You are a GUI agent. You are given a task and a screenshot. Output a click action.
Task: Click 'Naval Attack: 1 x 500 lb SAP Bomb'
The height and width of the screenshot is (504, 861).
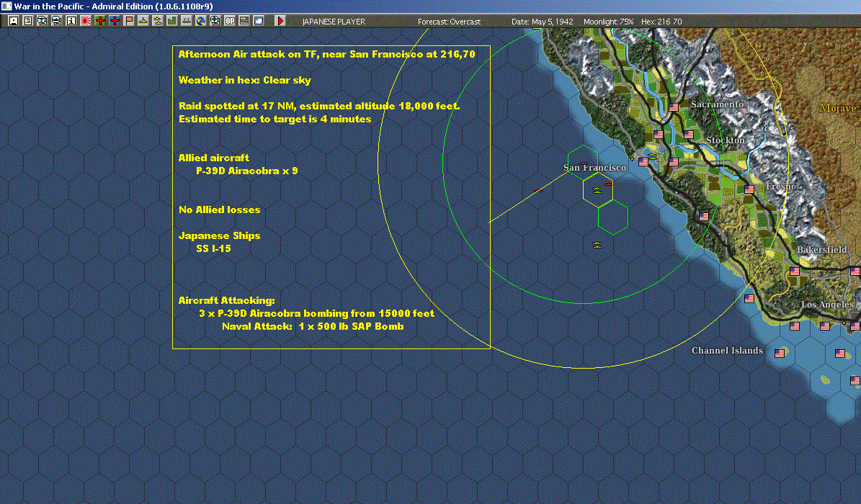[313, 327]
